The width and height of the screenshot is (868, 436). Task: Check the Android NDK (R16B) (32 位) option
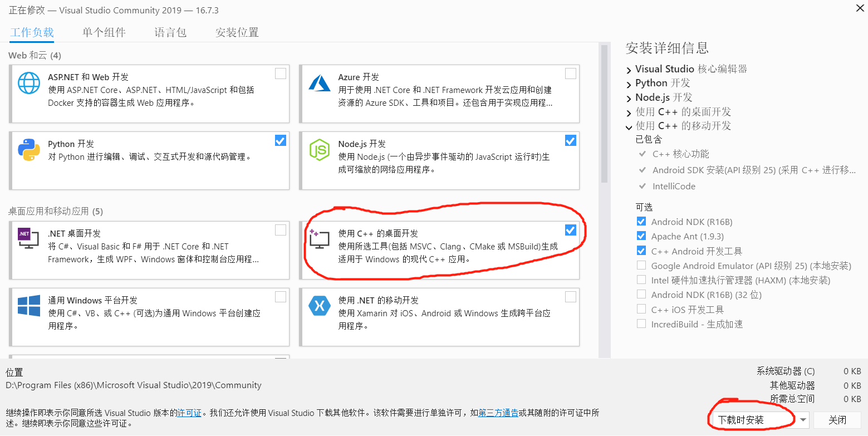pos(641,294)
